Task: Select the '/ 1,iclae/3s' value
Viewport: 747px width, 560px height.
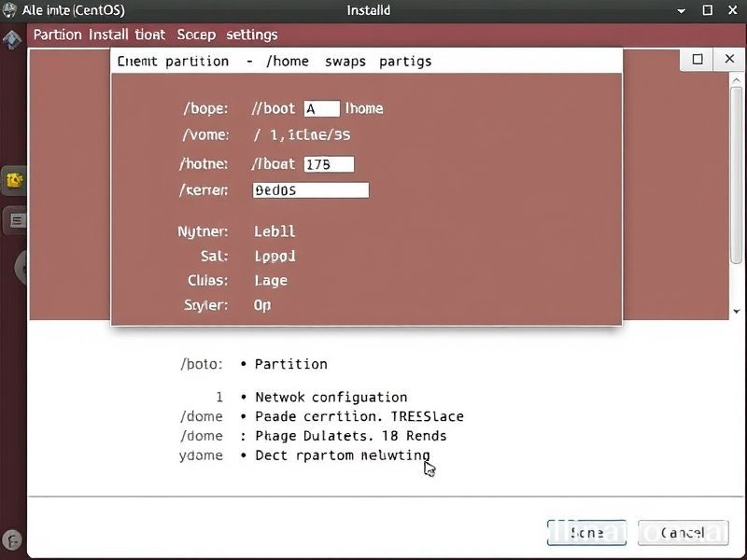Action: coord(302,135)
